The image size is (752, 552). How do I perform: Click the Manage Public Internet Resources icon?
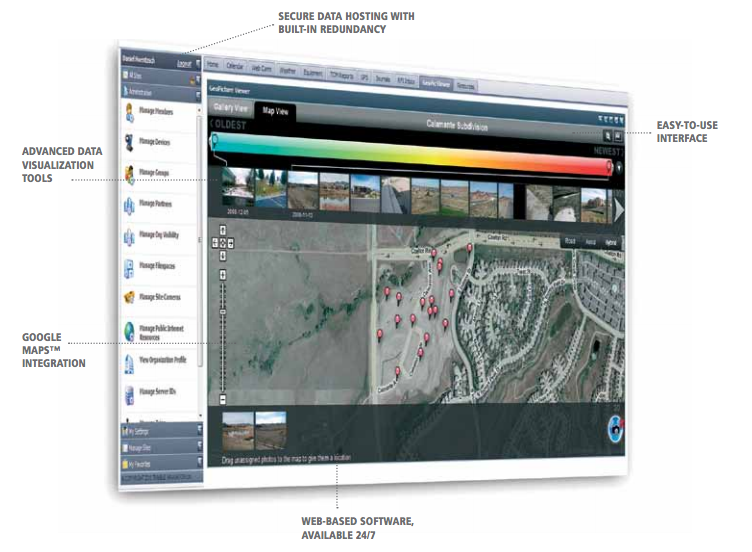(131, 331)
